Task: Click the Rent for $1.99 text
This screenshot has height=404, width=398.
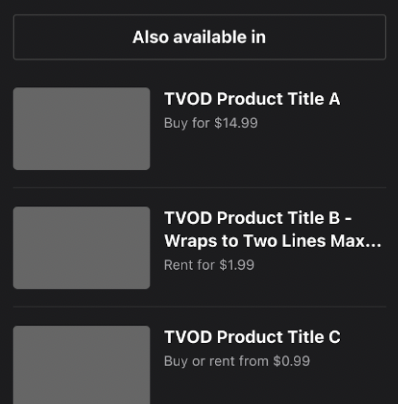Action: 209,265
